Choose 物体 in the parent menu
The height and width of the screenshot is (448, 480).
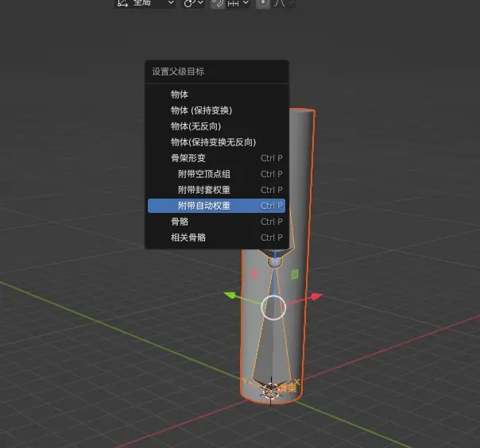coord(216,95)
